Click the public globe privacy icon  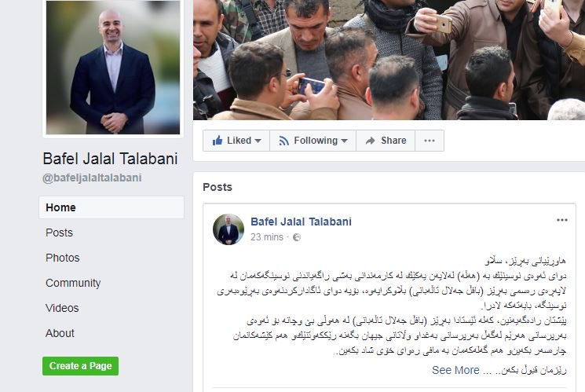click(x=297, y=237)
